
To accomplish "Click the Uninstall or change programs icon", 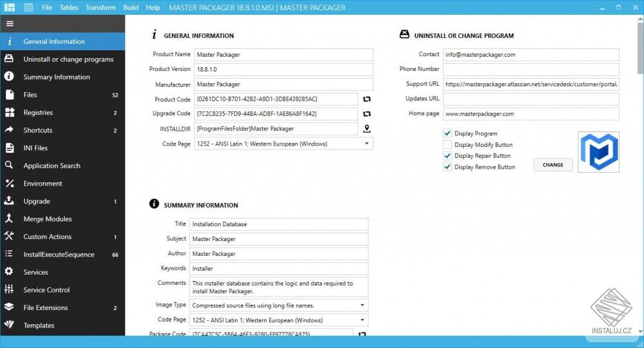I will click(x=9, y=59).
